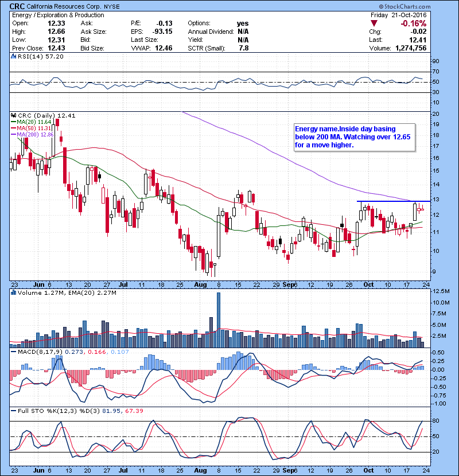The image size is (459, 476).
Task: Click the stochastic %D value 67.39
Action: 134,411
